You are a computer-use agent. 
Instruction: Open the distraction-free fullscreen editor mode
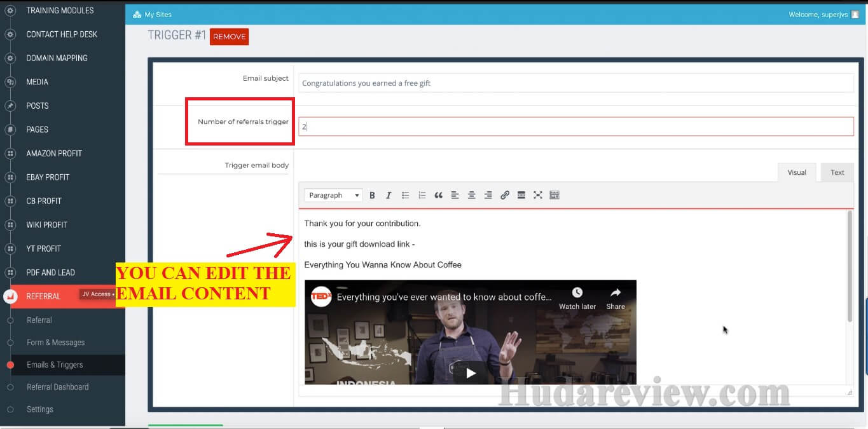coord(537,195)
